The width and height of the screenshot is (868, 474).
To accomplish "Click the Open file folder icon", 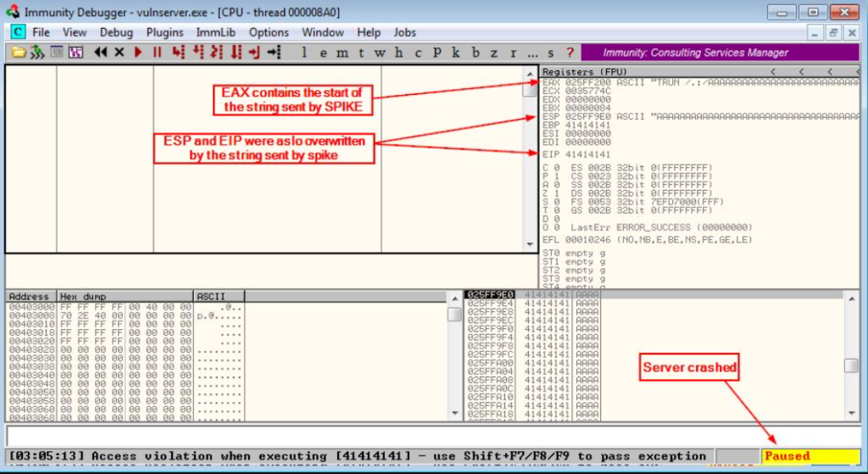I will point(18,53).
